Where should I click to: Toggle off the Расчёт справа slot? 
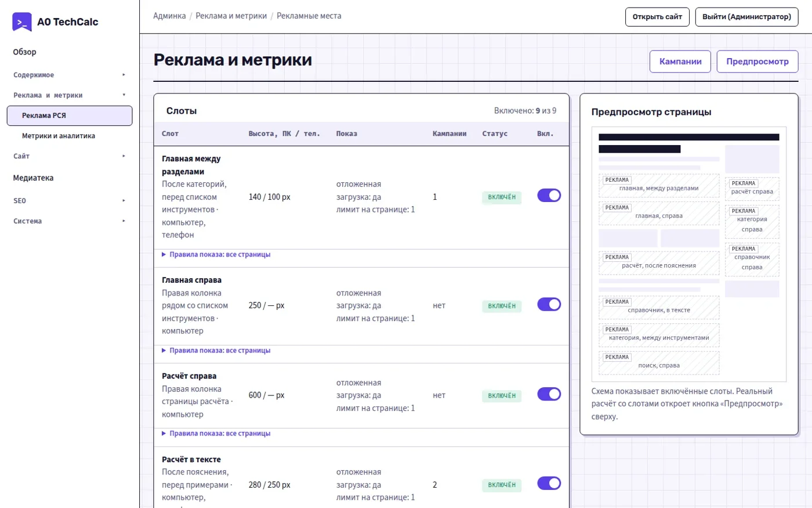click(x=549, y=394)
